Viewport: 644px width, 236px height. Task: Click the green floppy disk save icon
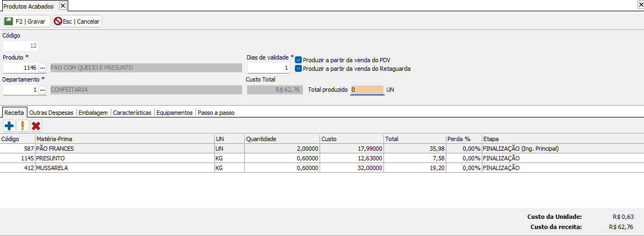[9, 21]
